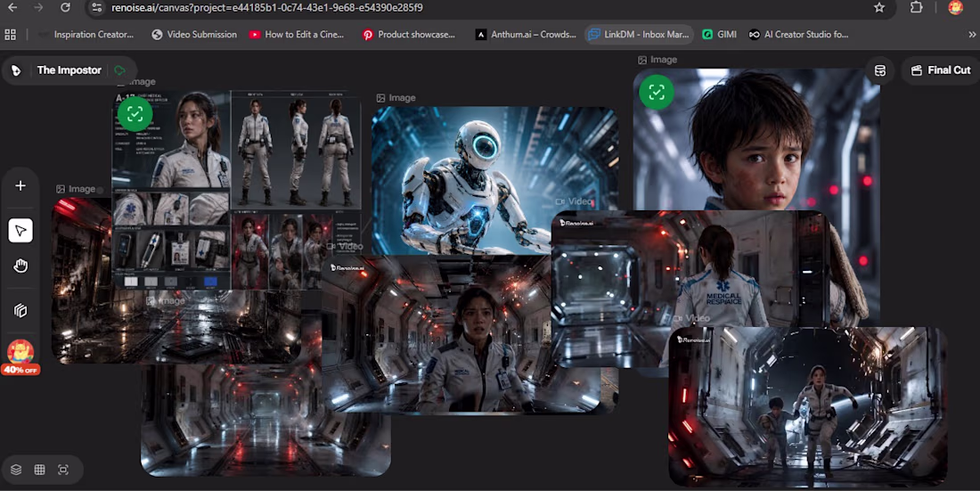This screenshot has width=980, height=491.
Task: Open the Video Submission bookmark
Action: [x=194, y=35]
